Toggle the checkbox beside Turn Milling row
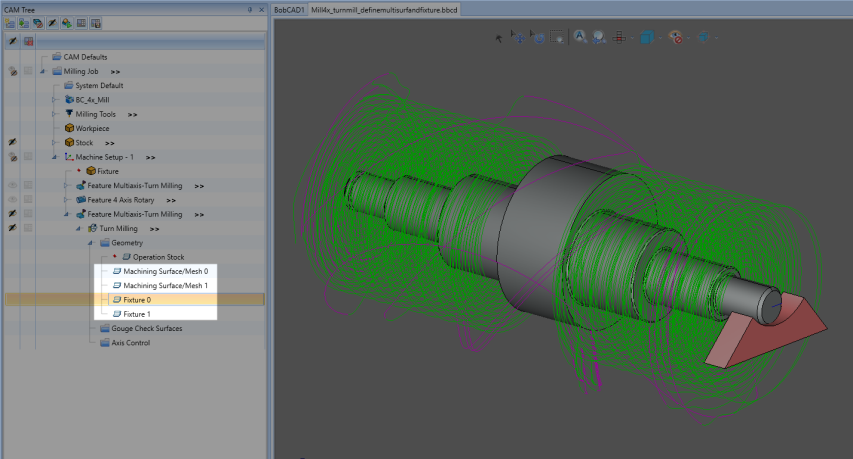Image resolution: width=853 pixels, height=459 pixels. [29, 229]
